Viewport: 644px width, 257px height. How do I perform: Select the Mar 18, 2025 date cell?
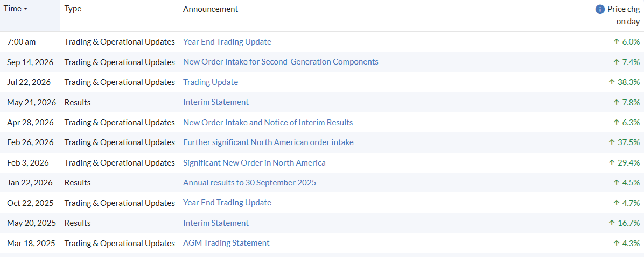31,243
